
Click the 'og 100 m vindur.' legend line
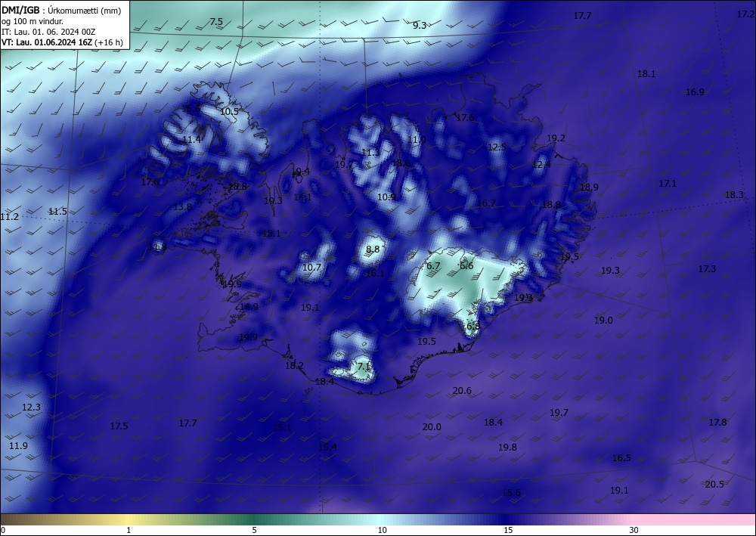coord(33,21)
